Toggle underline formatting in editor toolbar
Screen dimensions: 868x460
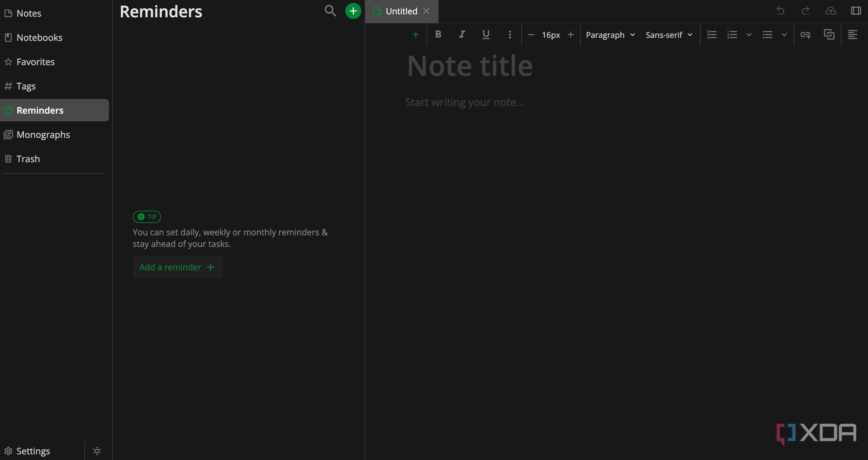click(x=485, y=34)
